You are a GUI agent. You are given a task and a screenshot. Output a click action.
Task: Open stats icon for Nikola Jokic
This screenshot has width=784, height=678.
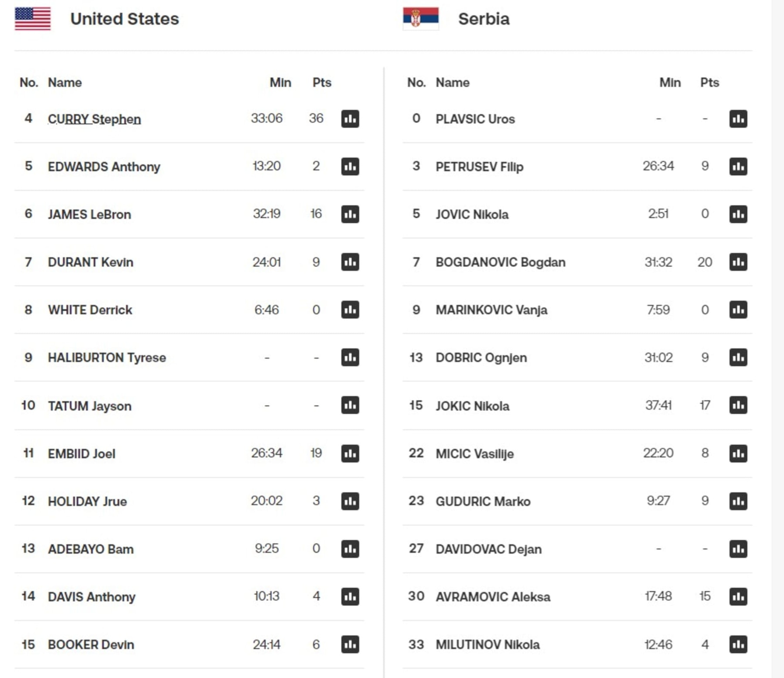pos(738,405)
